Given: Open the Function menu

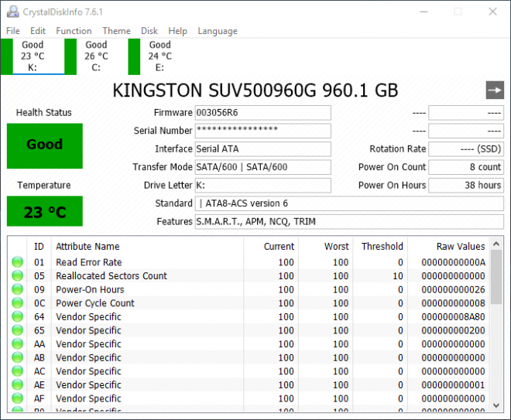Looking at the screenshot, I should click(x=74, y=31).
